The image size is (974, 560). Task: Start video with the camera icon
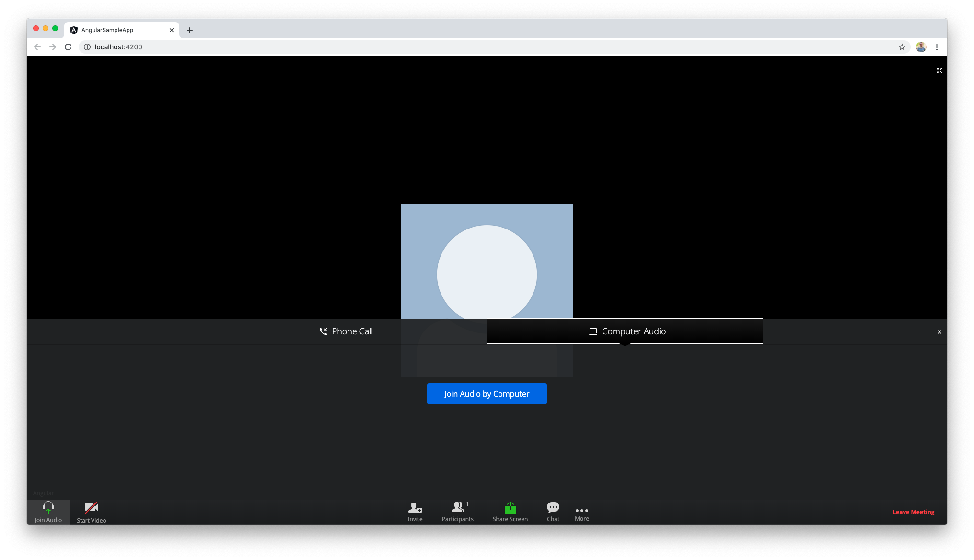(91, 508)
